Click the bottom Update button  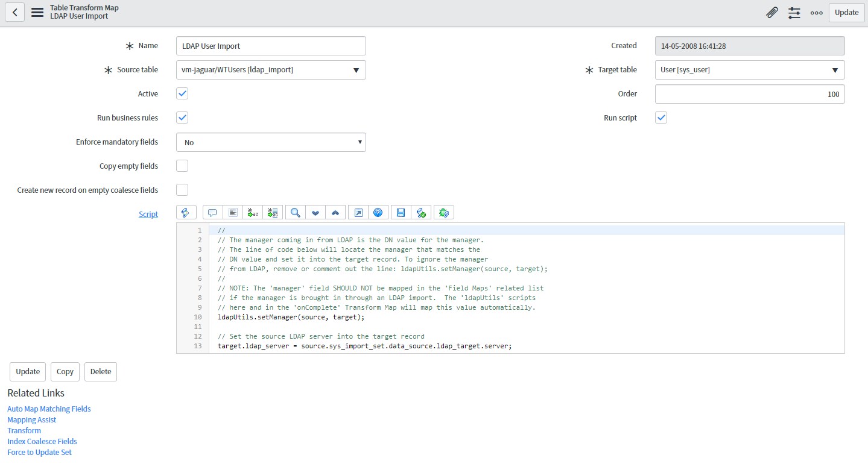pyautogui.click(x=28, y=371)
